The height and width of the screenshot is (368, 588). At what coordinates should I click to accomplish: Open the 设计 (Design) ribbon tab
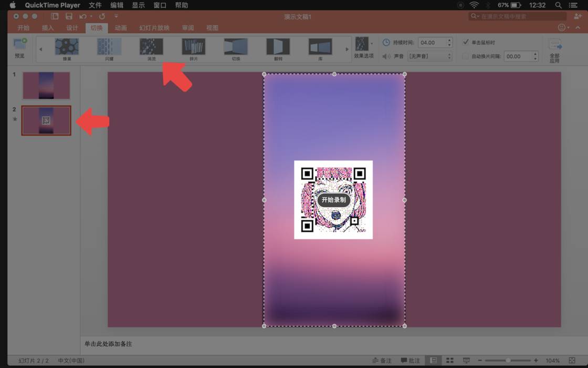click(72, 28)
